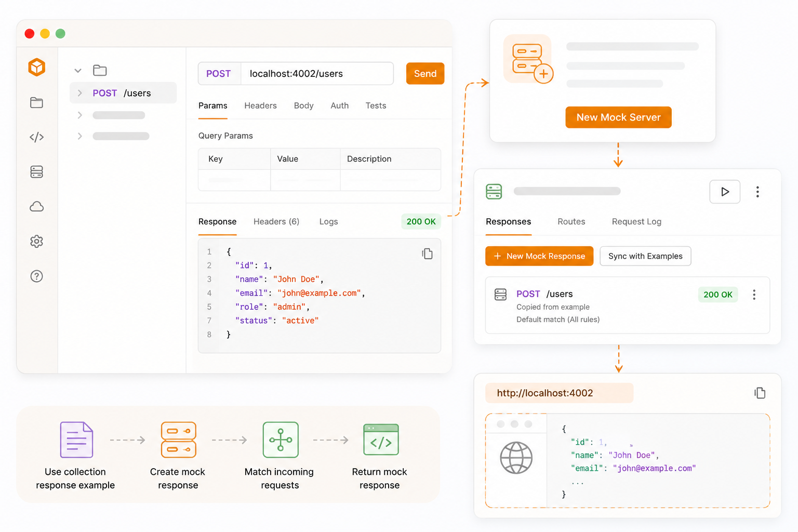The width and height of the screenshot is (798, 532).
Task: Click the New Mock Response button
Action: pyautogui.click(x=539, y=256)
